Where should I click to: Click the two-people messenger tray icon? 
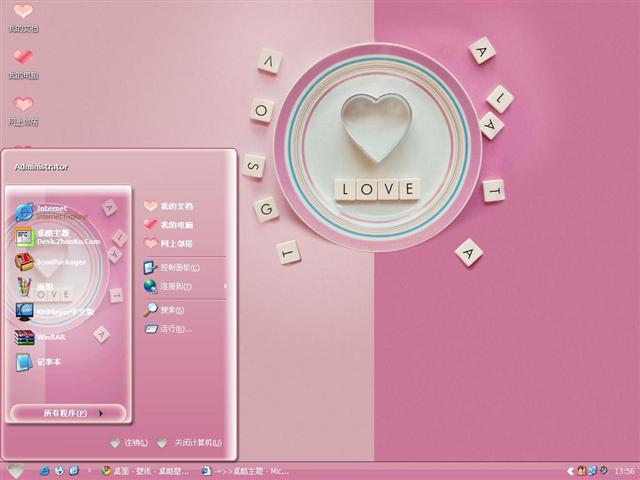582,471
